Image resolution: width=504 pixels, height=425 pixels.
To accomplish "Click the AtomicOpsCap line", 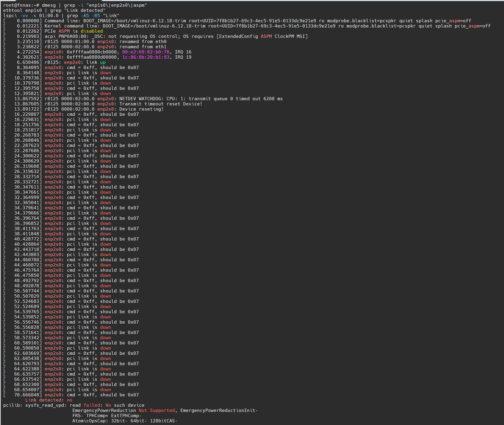I will 125,421.
